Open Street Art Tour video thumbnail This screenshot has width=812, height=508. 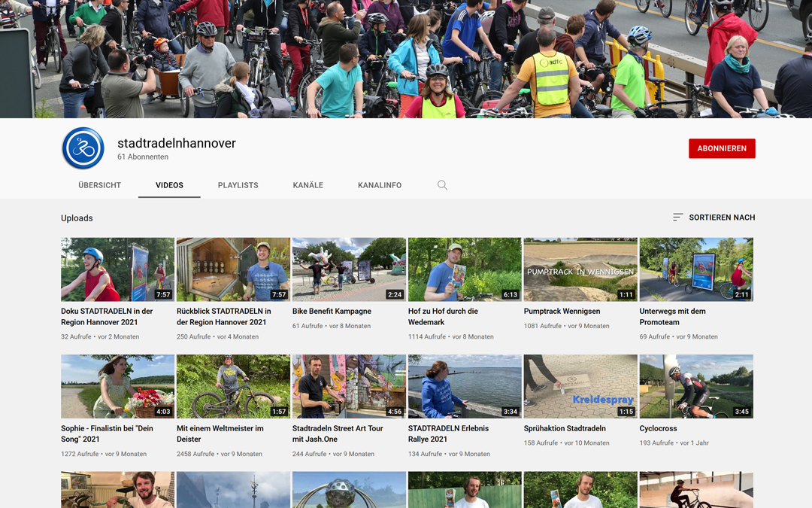click(x=349, y=386)
